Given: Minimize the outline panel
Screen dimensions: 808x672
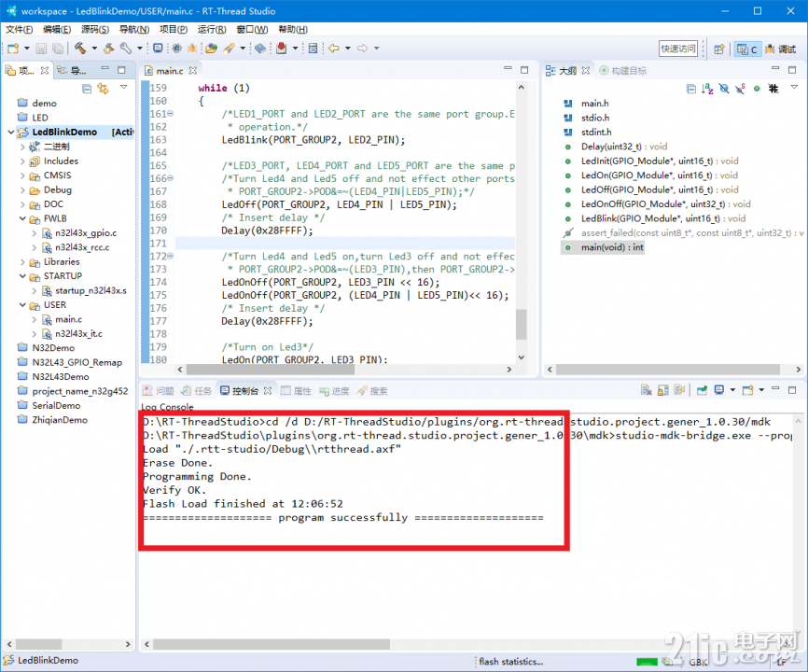Looking at the screenshot, I should pos(775,68).
